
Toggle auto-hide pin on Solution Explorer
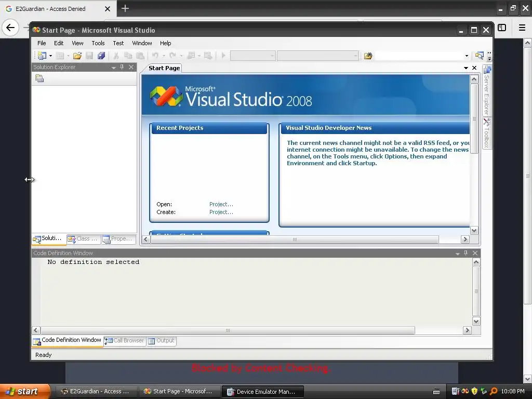pyautogui.click(x=122, y=67)
